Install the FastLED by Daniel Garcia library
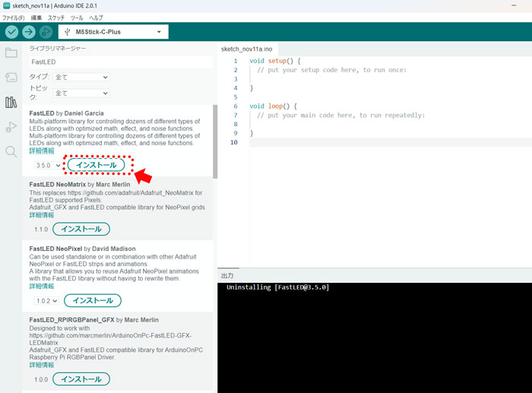 point(96,165)
